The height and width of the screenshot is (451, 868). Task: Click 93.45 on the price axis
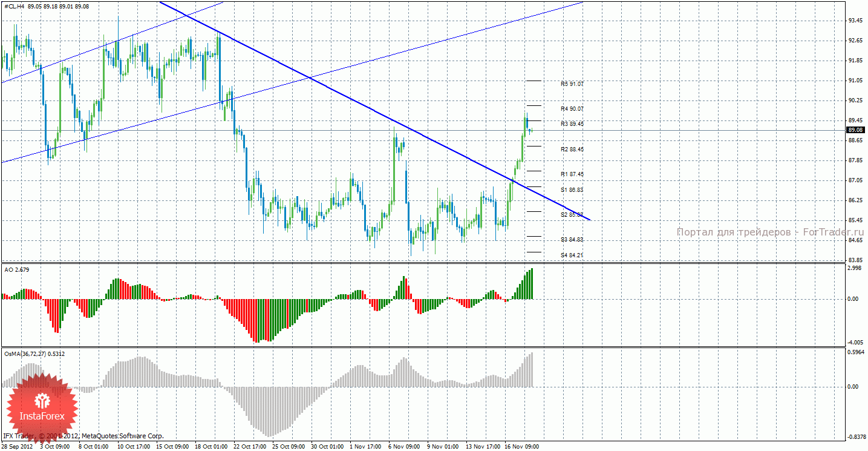pos(856,20)
